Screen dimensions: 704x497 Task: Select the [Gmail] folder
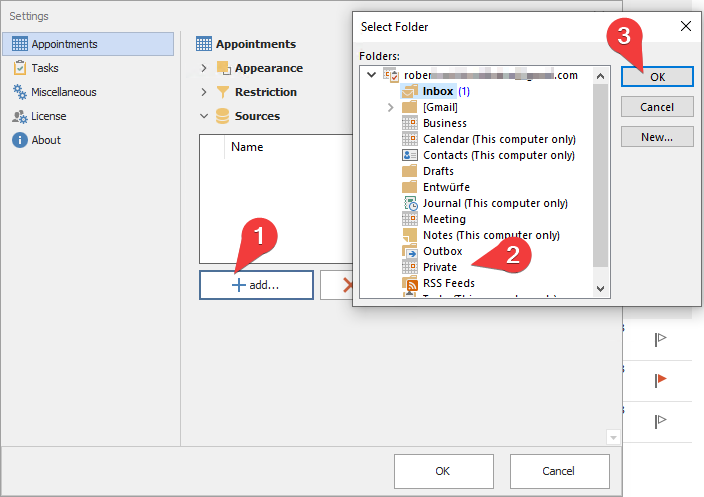[x=440, y=107]
